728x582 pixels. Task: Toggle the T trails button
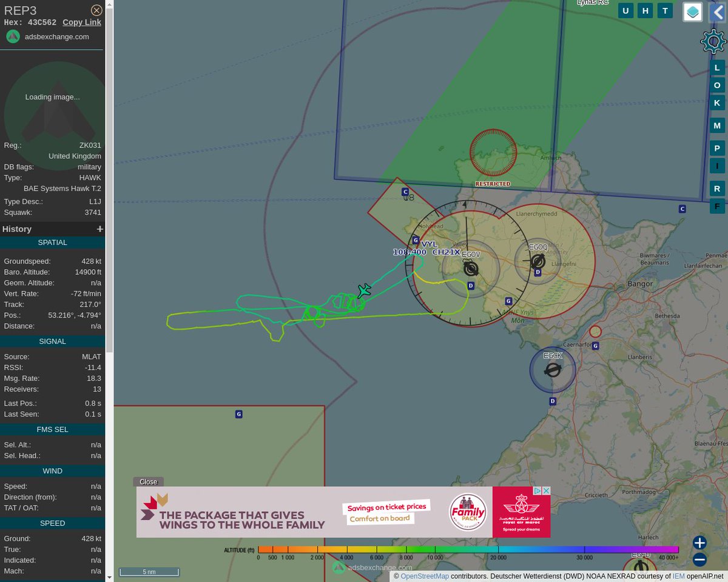coord(664,10)
